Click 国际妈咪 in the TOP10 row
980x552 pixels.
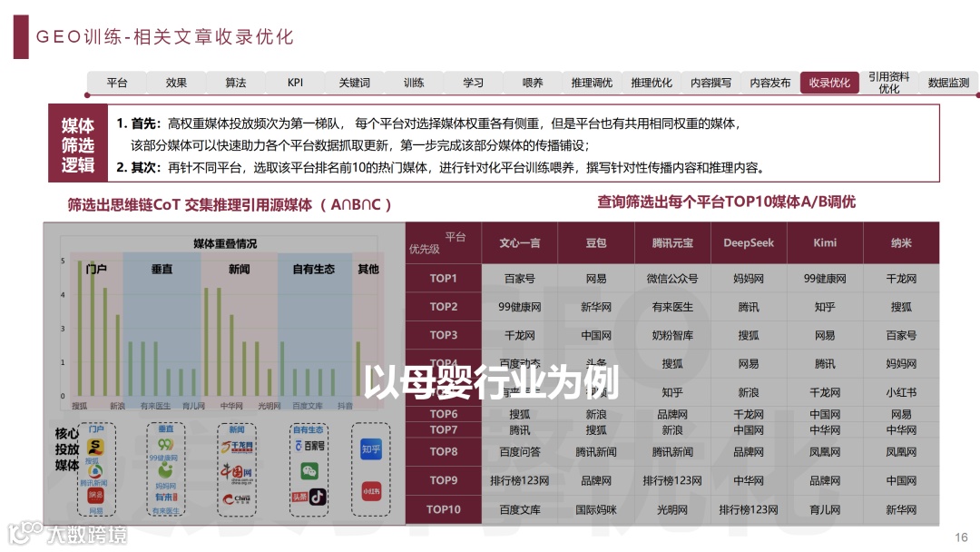click(x=595, y=509)
